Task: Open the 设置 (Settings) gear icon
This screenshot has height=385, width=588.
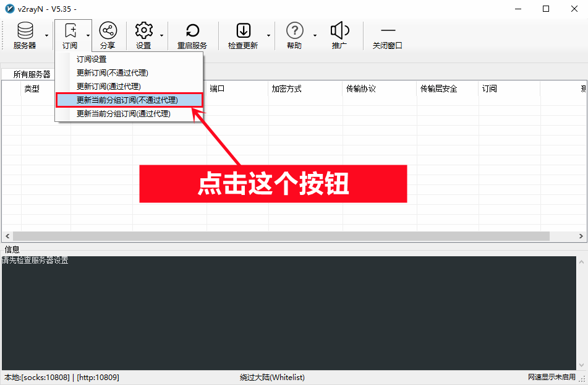Action: [143, 35]
